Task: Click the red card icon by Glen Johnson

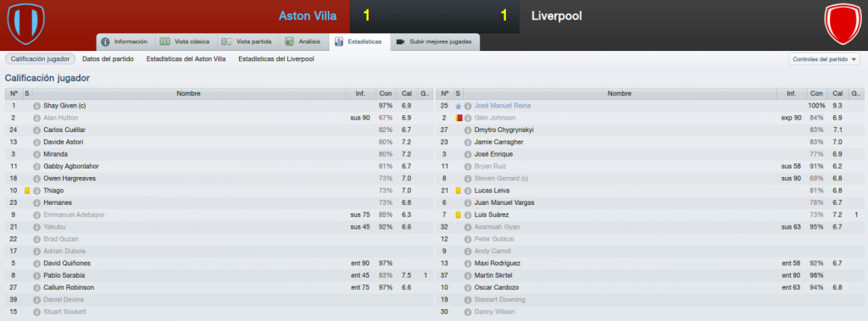Action: (459, 118)
